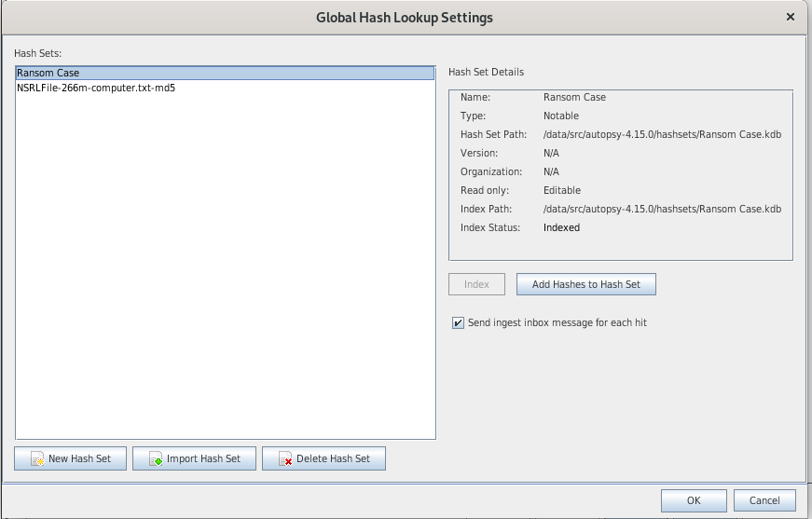Select NSRLFile-266m-computer.txt-md5 in the list
The width and height of the screenshot is (812, 519).
(96, 89)
